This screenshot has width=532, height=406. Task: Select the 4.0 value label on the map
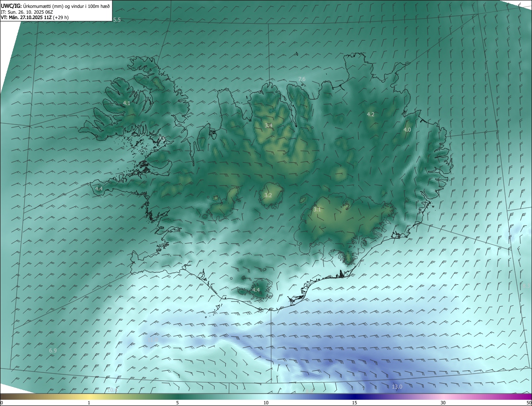pyautogui.click(x=407, y=130)
